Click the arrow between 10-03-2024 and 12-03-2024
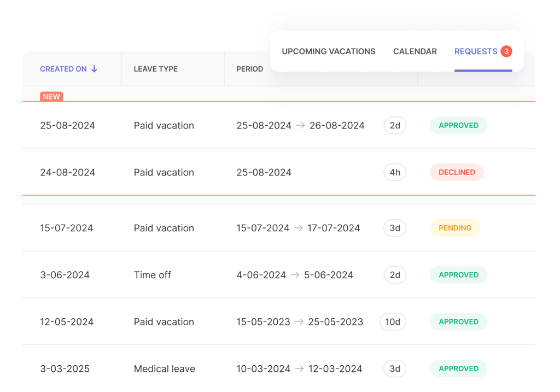The width and height of the screenshot is (560, 392). 299,369
